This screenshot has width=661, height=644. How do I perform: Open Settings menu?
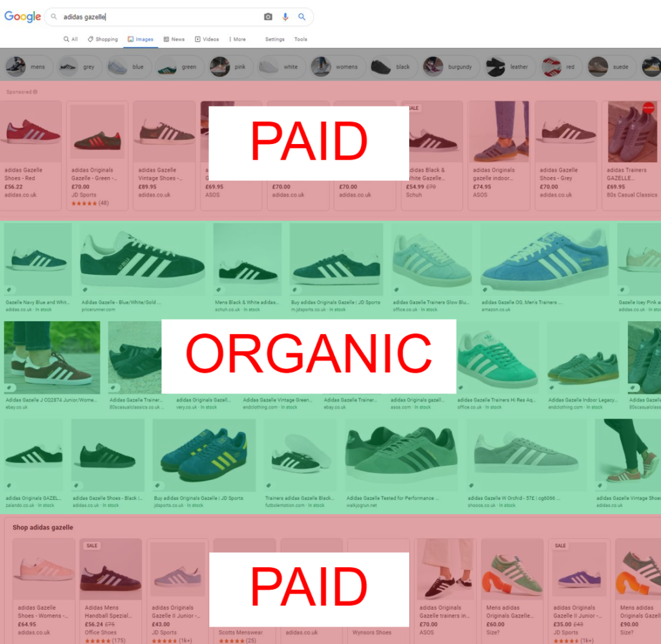click(275, 39)
